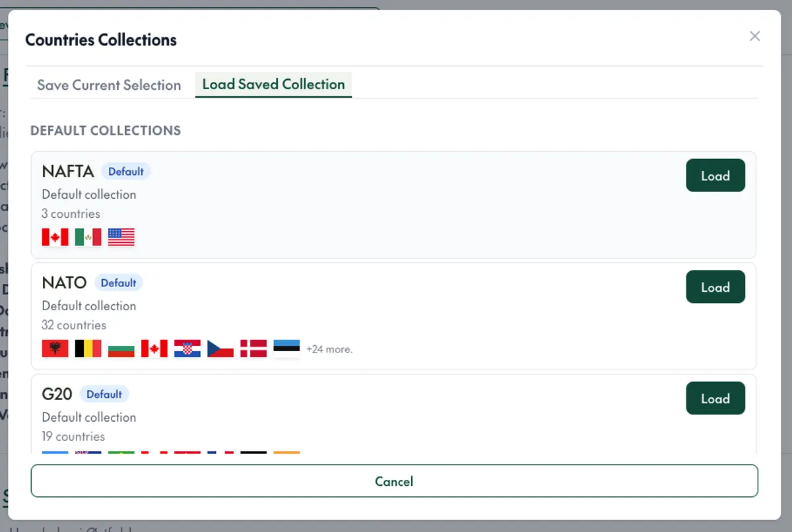Select the Canada flag in NAFTA collection
Image resolution: width=792 pixels, height=532 pixels.
[55, 236]
